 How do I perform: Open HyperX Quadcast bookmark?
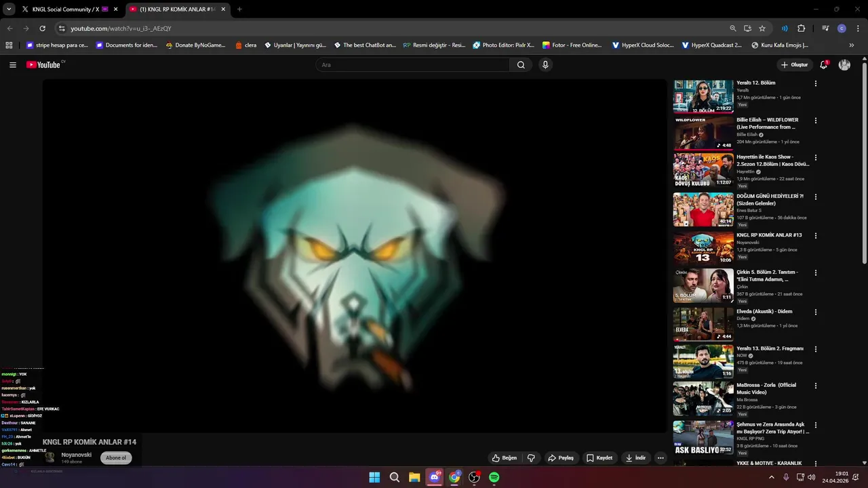pyautogui.click(x=711, y=45)
